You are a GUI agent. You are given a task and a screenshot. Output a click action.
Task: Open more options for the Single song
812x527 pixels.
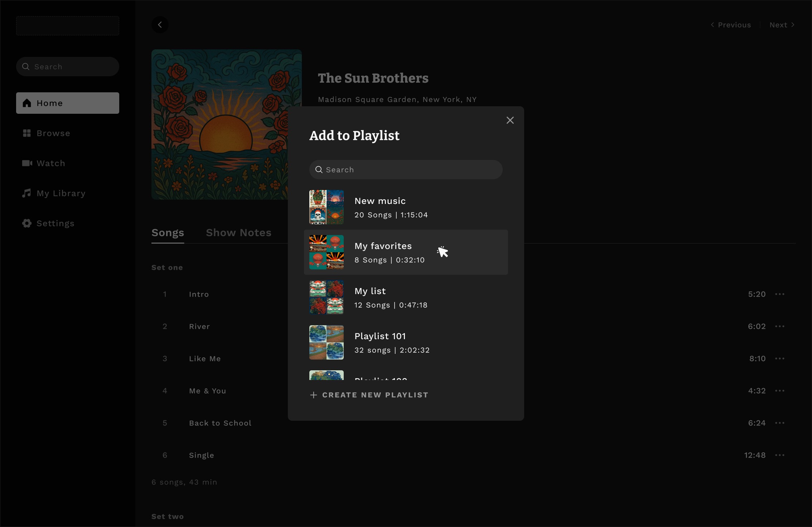coord(779,455)
